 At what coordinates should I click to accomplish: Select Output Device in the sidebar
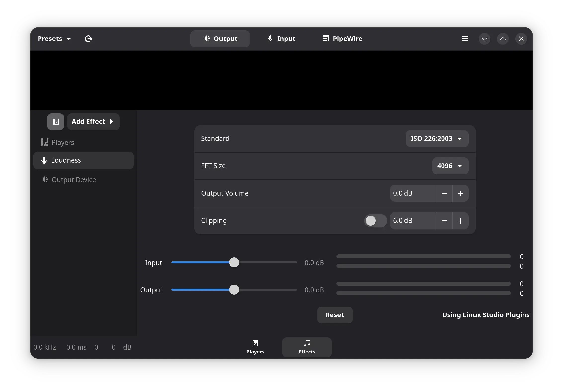point(73,180)
